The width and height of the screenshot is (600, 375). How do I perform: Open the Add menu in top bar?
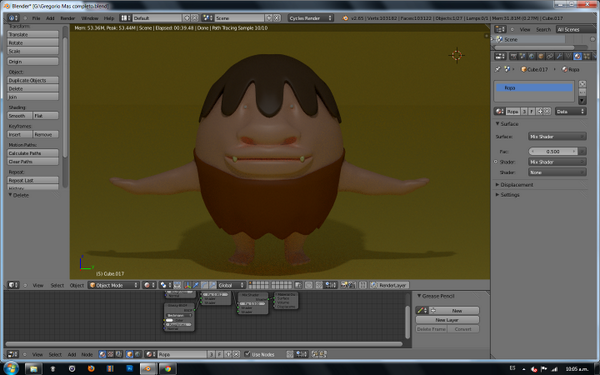pos(50,18)
